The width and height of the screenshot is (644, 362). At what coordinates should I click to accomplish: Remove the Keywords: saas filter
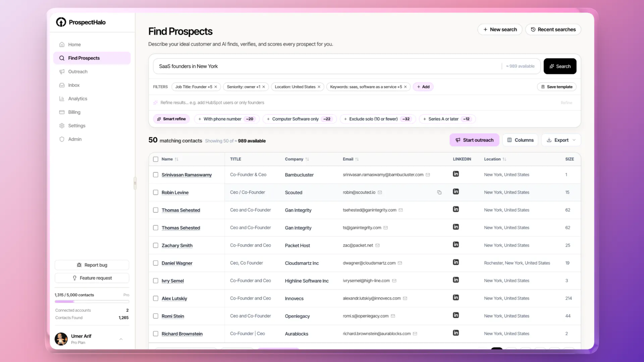point(405,87)
